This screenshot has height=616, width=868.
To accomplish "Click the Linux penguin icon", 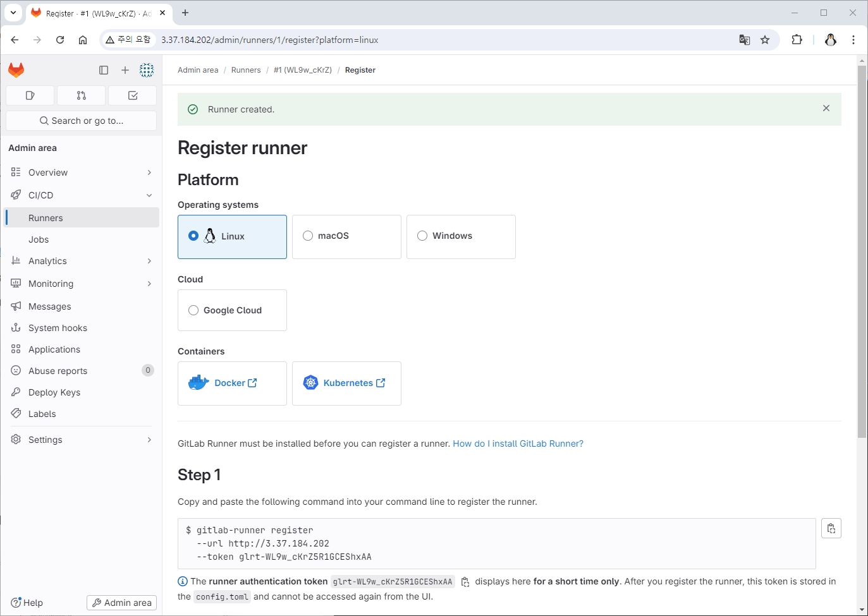I will click(x=210, y=236).
